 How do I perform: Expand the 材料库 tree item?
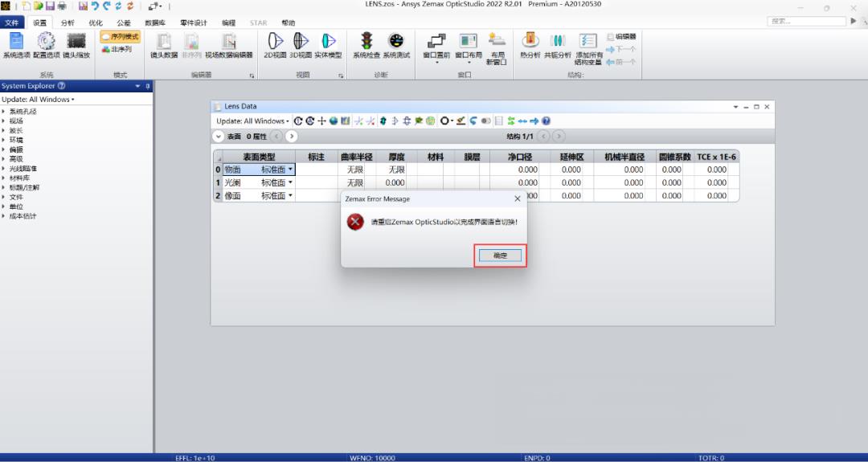[x=3, y=178]
